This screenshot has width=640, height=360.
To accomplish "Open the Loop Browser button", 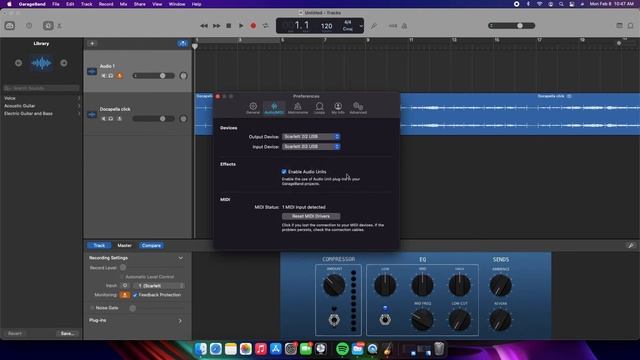I will [631, 26].
